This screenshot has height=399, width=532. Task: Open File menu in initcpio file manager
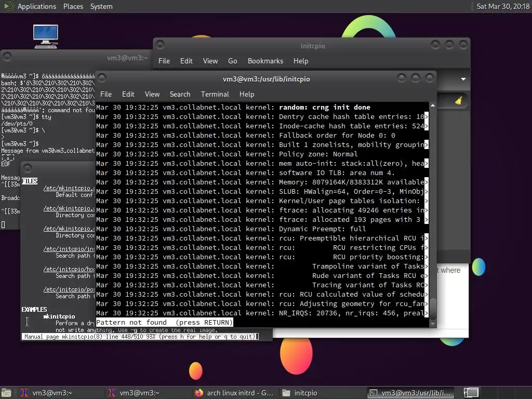164,61
